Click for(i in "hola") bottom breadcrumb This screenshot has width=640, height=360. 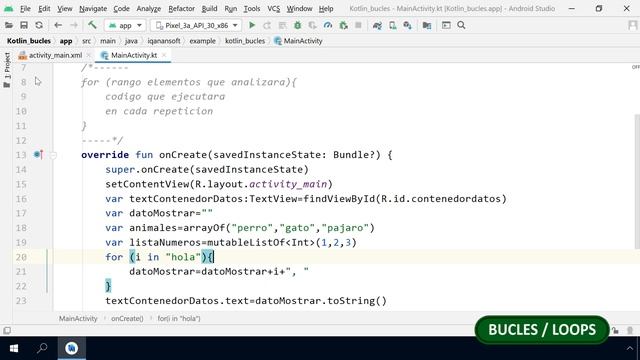[x=179, y=318]
